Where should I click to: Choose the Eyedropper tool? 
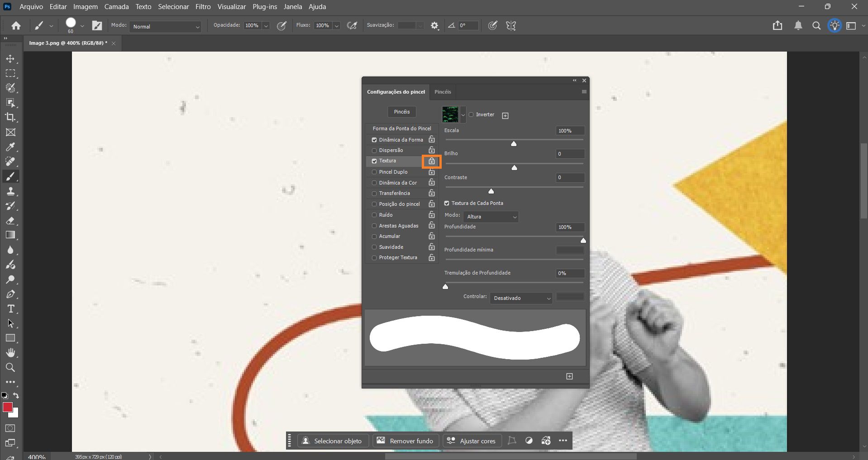pyautogui.click(x=11, y=147)
